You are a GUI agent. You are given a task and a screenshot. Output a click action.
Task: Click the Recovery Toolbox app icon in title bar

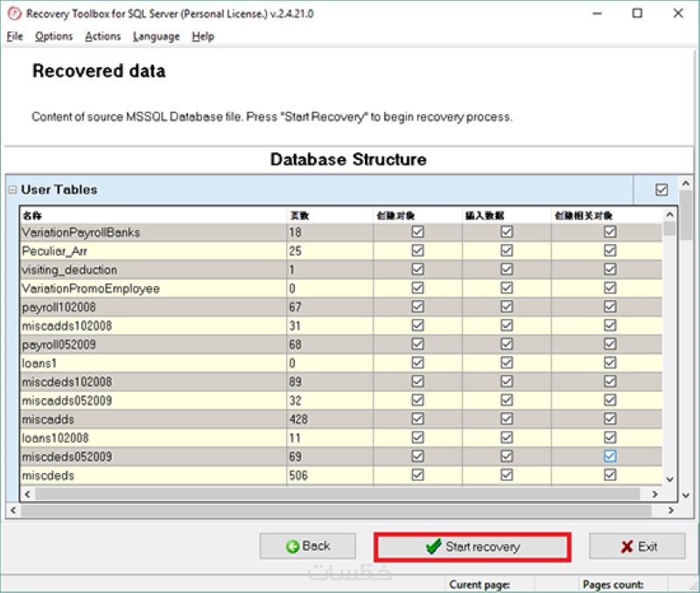14,13
